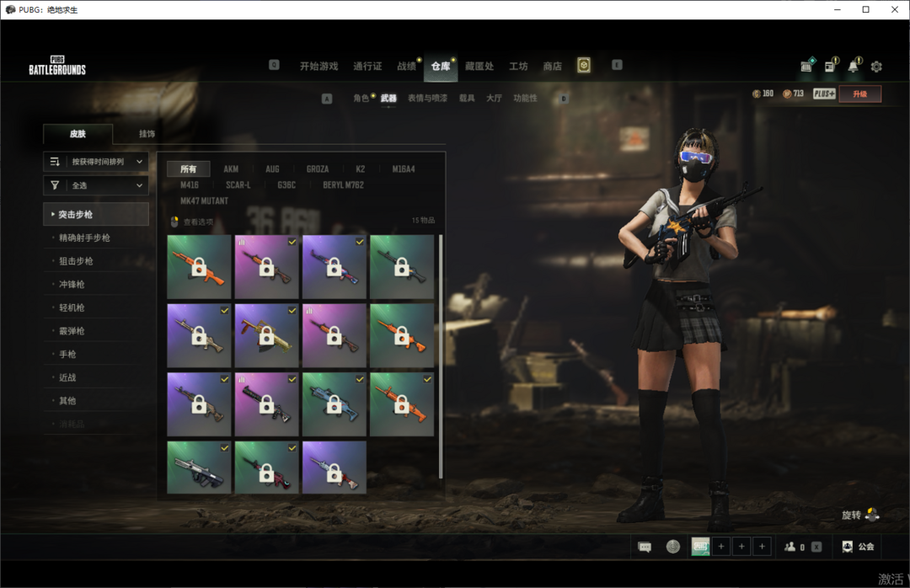910x588 pixels.
Task: Toggle checkmark on second skin in first row
Action: (292, 242)
